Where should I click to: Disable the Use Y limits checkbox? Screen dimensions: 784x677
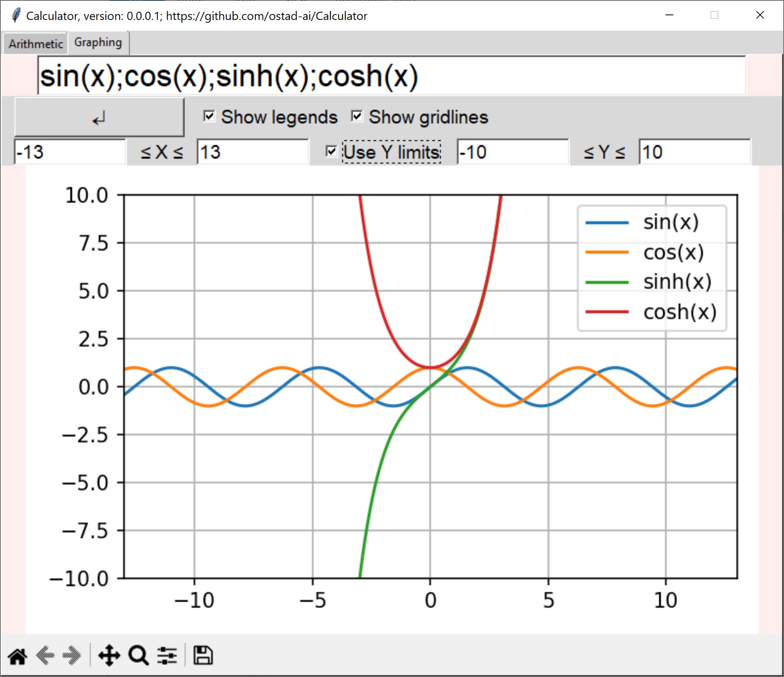[331, 151]
